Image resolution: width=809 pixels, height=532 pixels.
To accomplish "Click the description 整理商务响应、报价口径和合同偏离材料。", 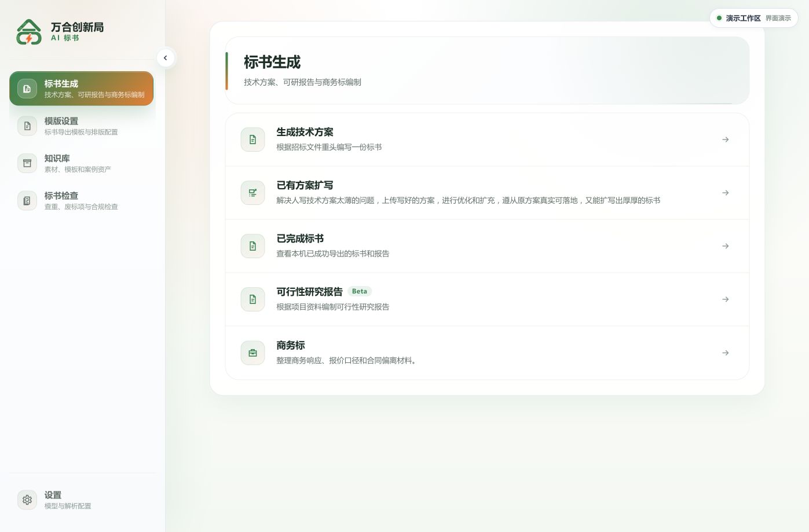I will pos(346,360).
